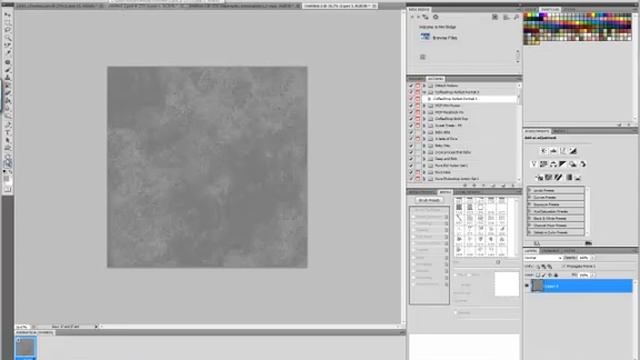Expand the Default Actions set
This screenshot has height=360, width=640.
[x=424, y=86]
